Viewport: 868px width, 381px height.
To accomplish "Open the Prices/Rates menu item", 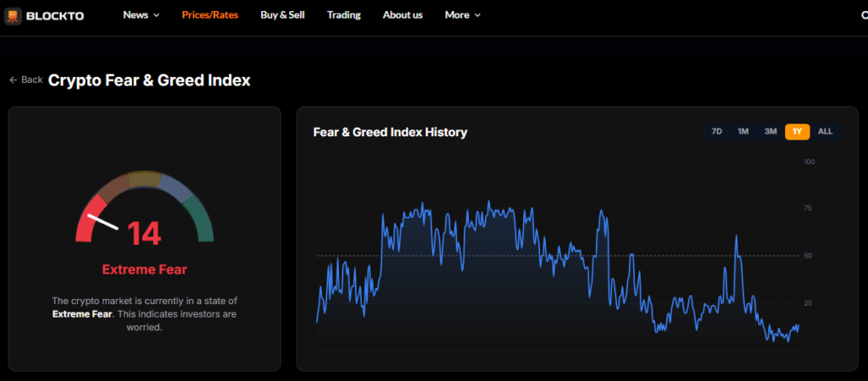I will [210, 15].
